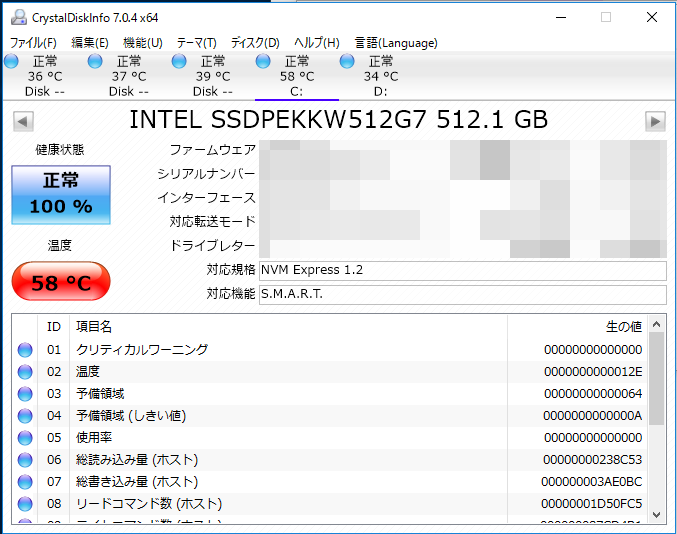Click the CrystalDiskInfo app icon in title bar
The height and width of the screenshot is (534, 677).
click(19, 17)
